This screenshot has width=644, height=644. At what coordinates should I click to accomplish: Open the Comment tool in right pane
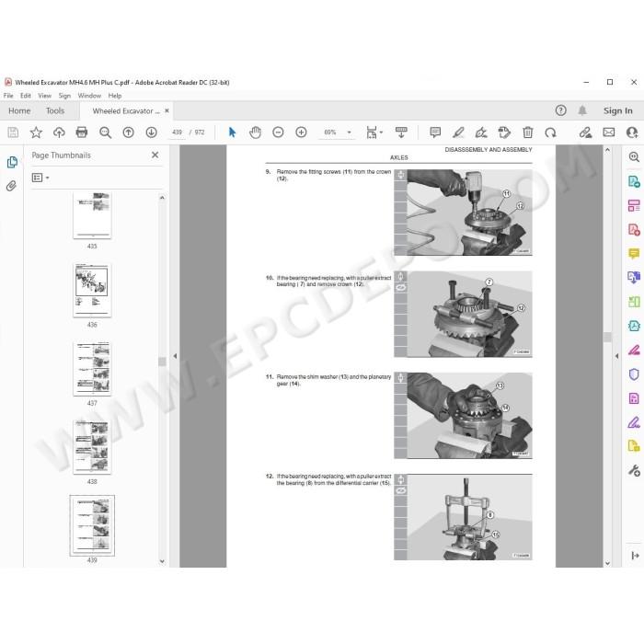click(x=634, y=253)
